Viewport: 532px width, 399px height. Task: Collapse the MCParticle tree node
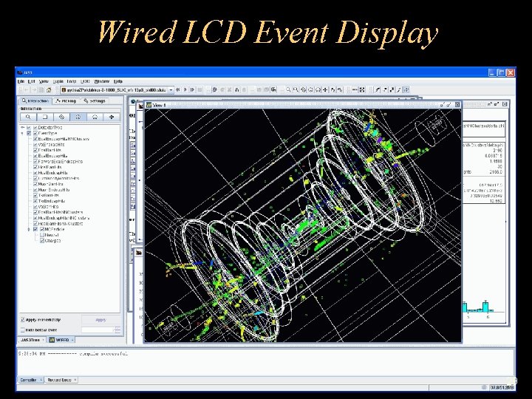click(29, 229)
